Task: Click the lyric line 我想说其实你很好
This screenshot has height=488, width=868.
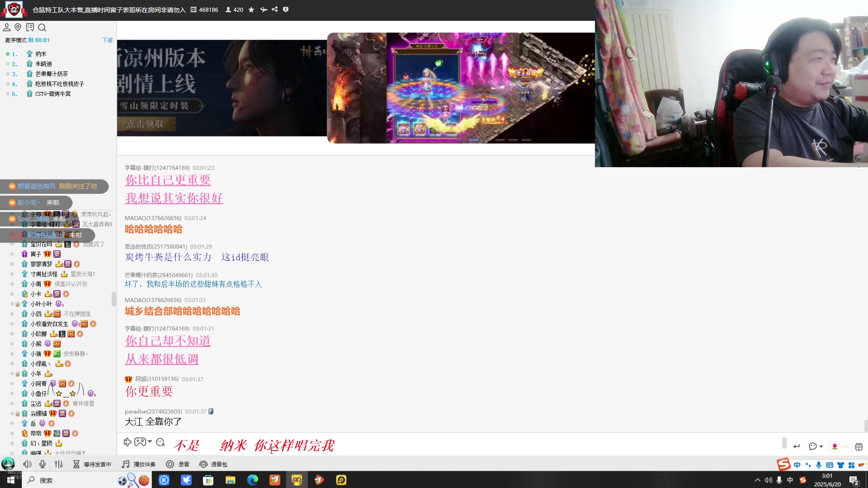Action: [174, 198]
